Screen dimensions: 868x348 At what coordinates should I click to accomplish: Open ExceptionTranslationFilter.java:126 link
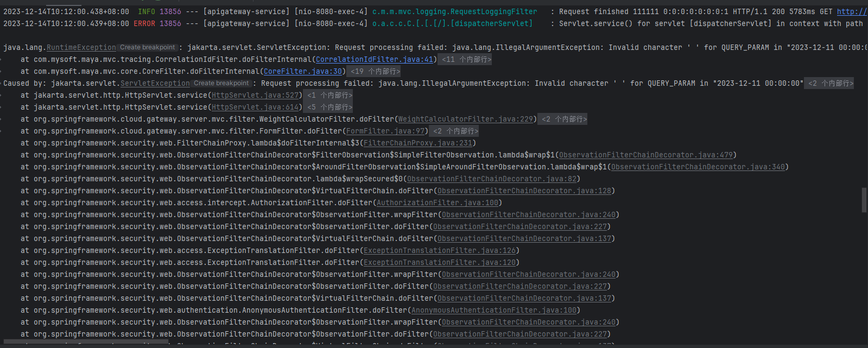440,250
